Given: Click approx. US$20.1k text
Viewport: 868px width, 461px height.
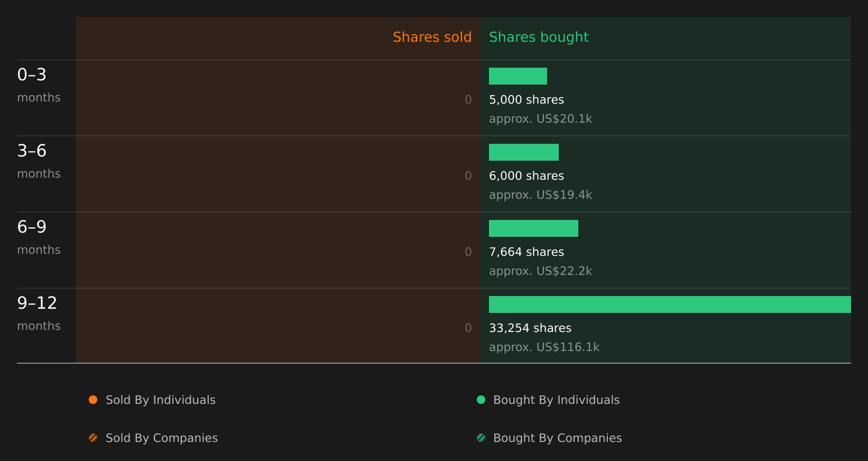Looking at the screenshot, I should (x=540, y=119).
